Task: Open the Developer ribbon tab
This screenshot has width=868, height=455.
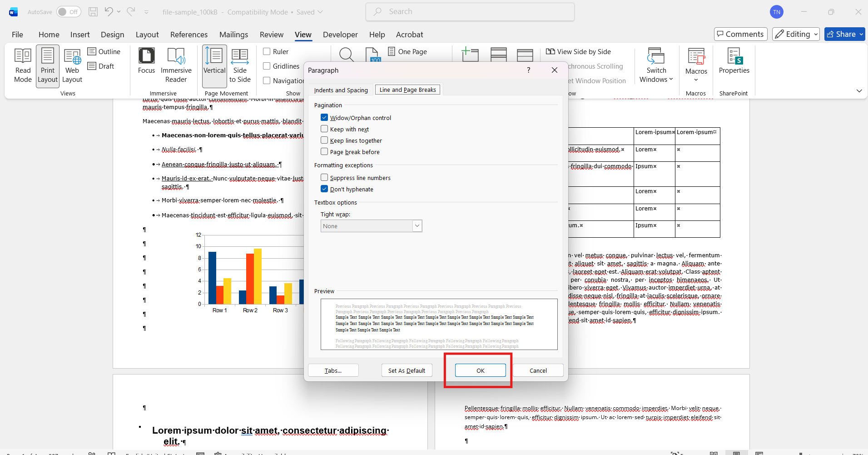Action: 340,35
